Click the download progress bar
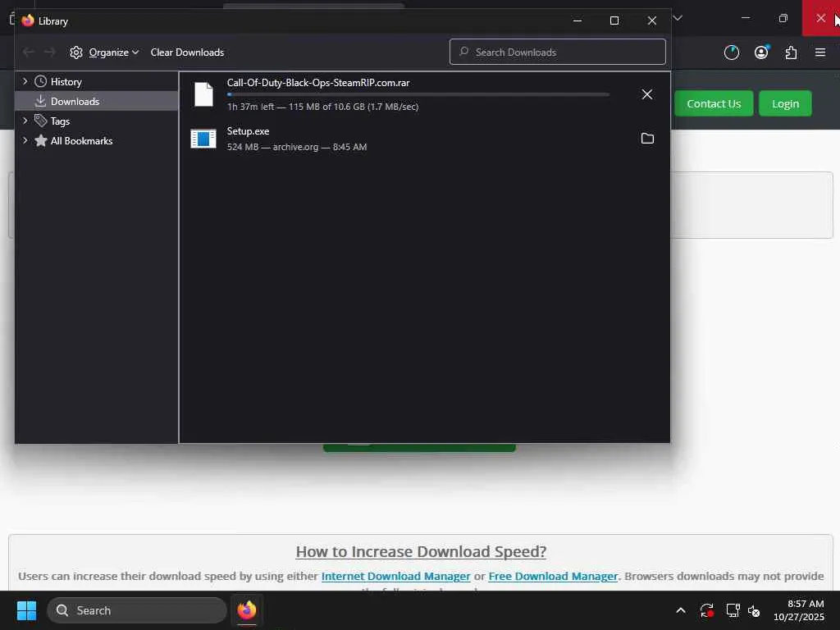The width and height of the screenshot is (840, 630). tap(418, 94)
